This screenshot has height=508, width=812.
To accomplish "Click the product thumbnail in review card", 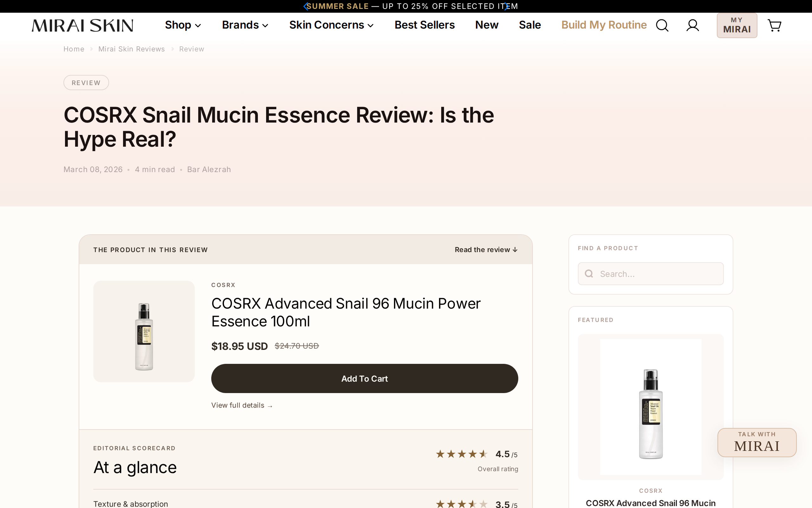I will point(144,331).
